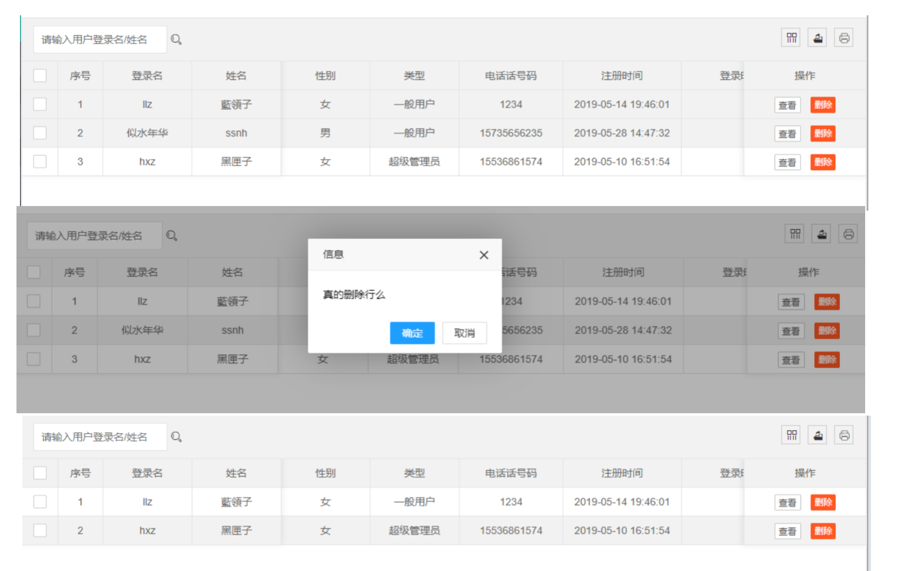924x571 pixels.
Task: Click the 真的删除行么 message in the dialog
Action: click(354, 294)
